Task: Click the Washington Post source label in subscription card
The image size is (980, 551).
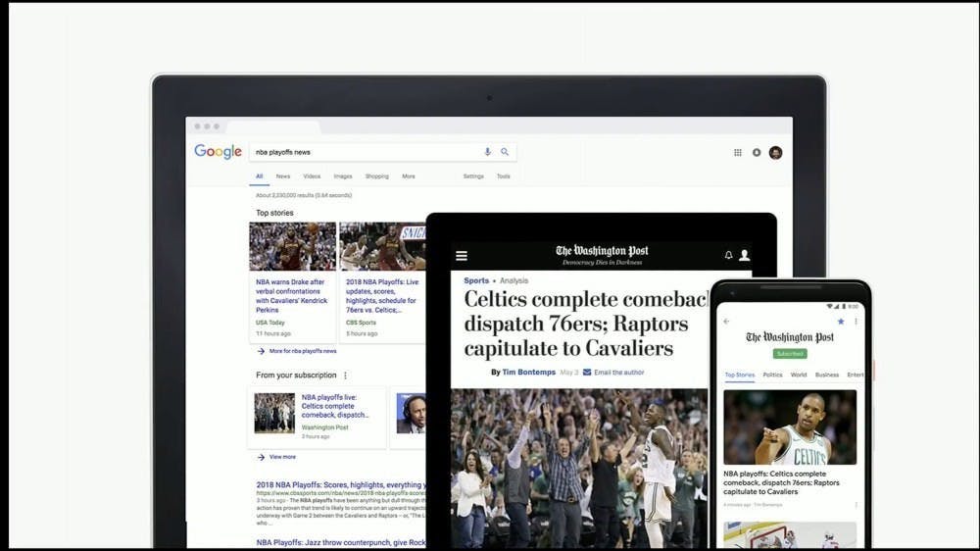Action: click(x=325, y=427)
